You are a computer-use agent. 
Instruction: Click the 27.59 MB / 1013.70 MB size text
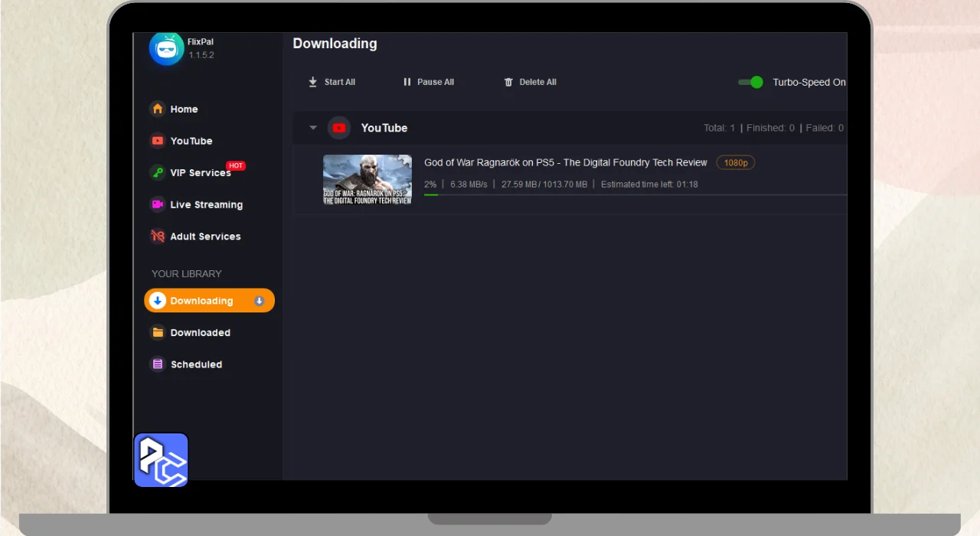(x=544, y=185)
